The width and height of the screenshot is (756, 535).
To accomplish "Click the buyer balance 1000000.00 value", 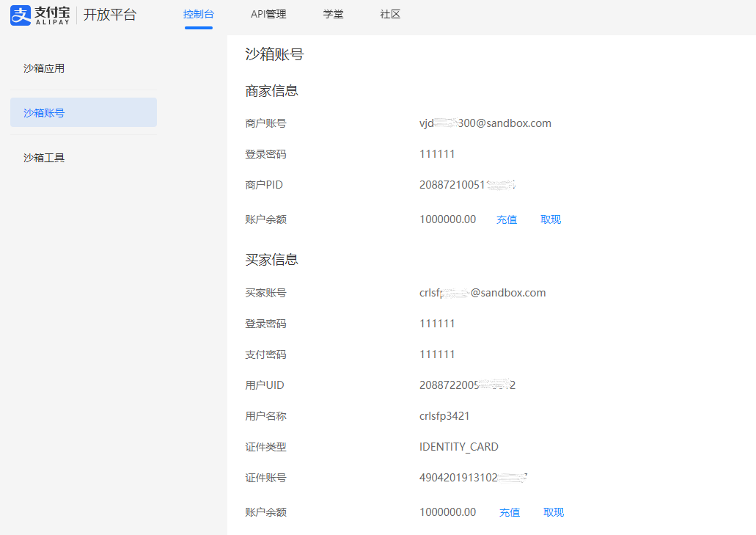I will click(447, 512).
